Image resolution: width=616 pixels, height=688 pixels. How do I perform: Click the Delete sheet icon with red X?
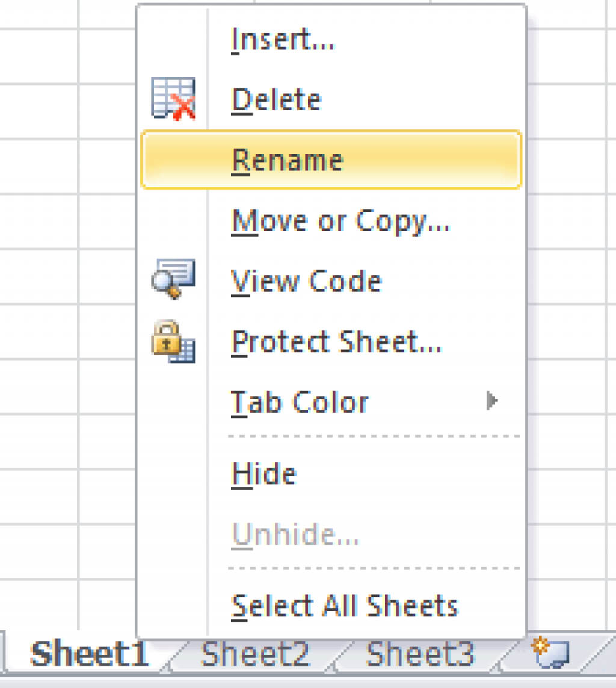173,99
